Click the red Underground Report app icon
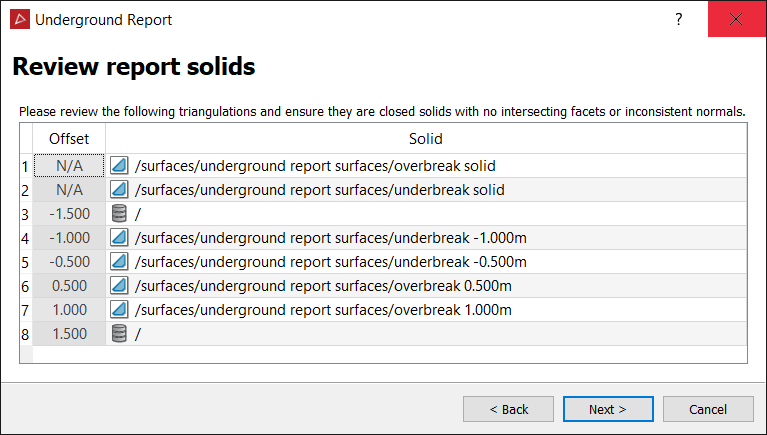 pos(20,20)
